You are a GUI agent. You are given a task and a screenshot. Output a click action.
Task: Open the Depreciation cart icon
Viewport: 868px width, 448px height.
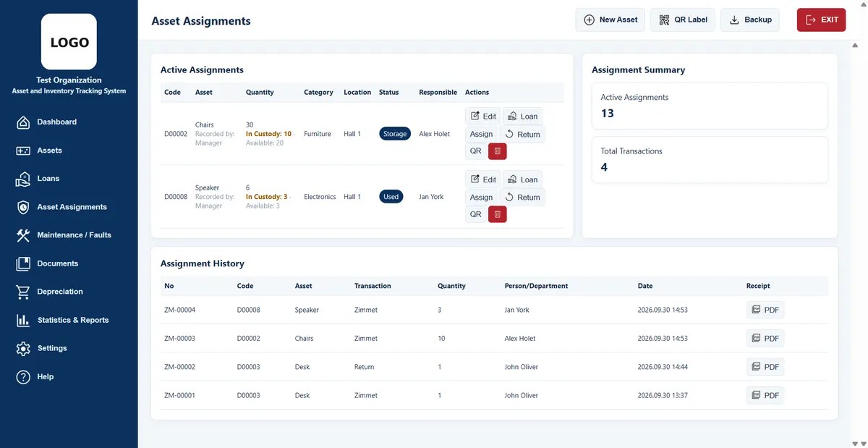(x=23, y=292)
